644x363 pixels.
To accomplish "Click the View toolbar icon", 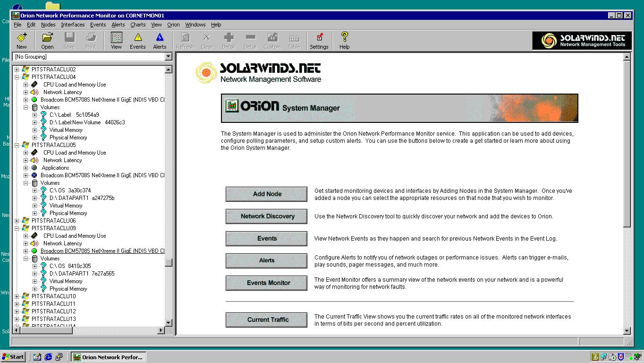I will 116,41.
